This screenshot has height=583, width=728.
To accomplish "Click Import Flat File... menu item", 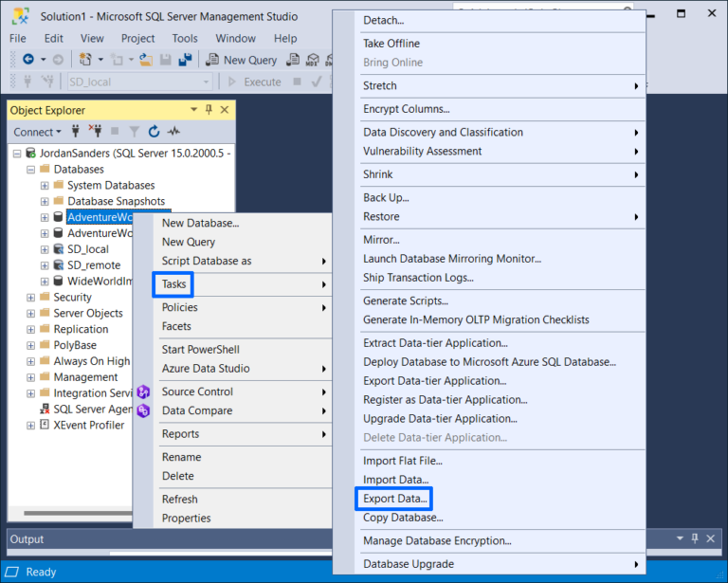I will tap(403, 461).
